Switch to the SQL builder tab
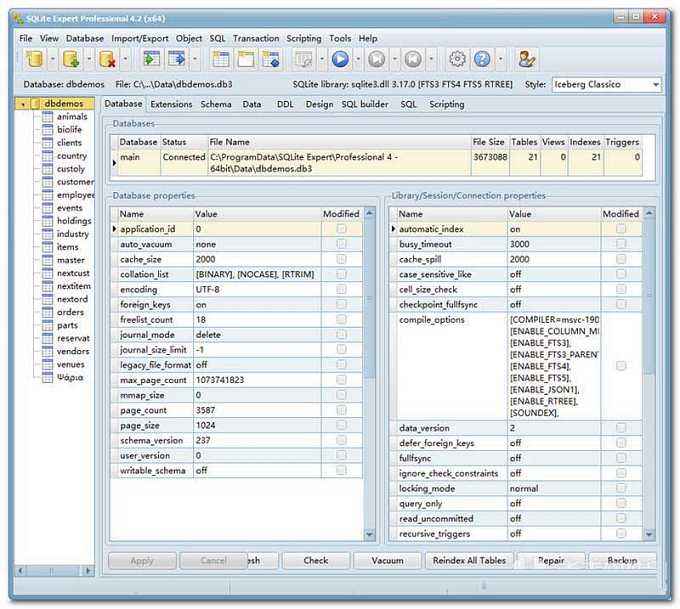Screen dimensions: 680x609 click(365, 104)
